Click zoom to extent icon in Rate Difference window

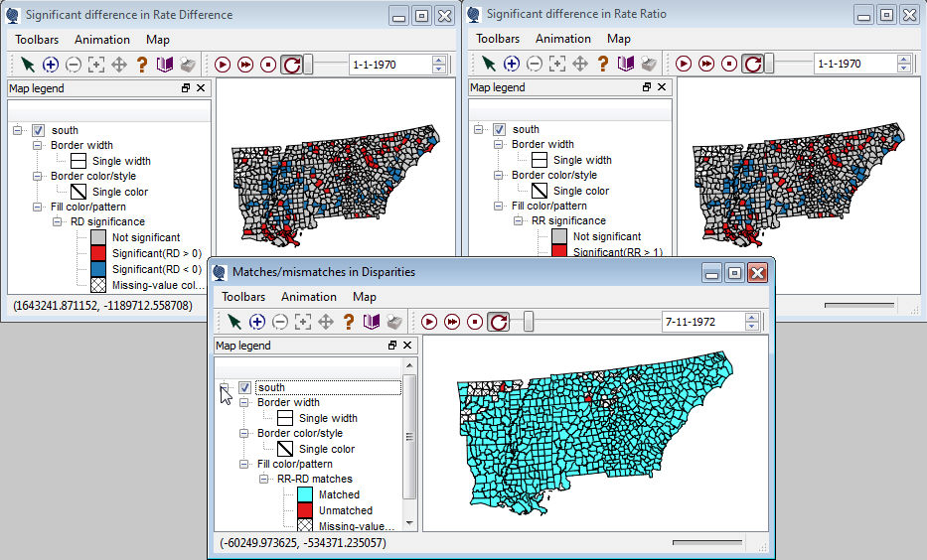[95, 65]
